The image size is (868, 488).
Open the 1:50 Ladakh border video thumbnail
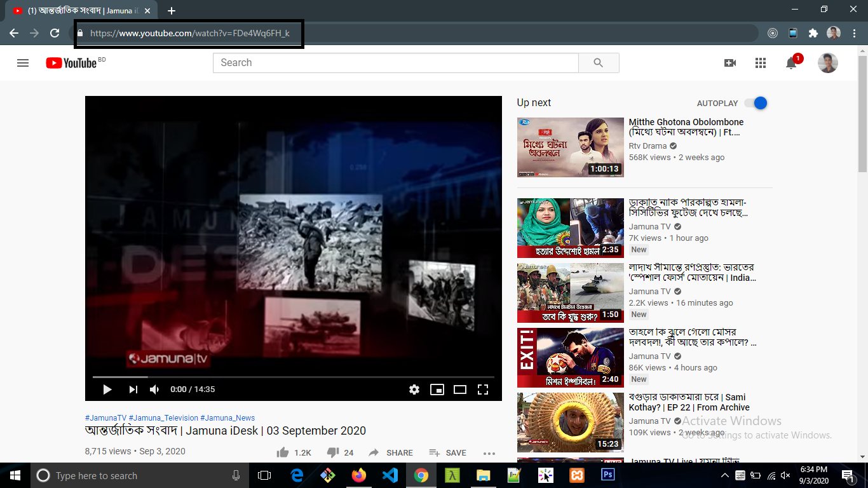[571, 293]
